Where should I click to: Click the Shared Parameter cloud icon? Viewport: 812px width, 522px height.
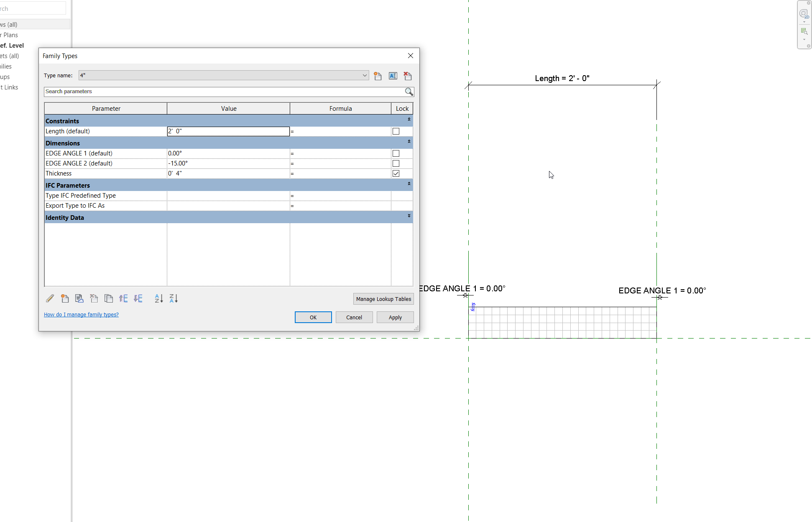pyautogui.click(x=79, y=298)
